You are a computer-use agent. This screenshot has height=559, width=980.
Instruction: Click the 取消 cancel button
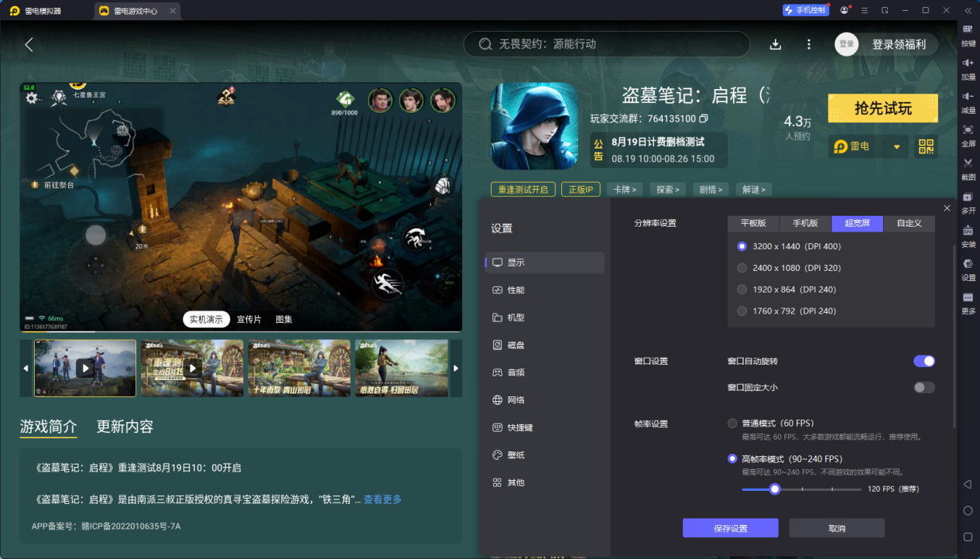[x=837, y=528]
